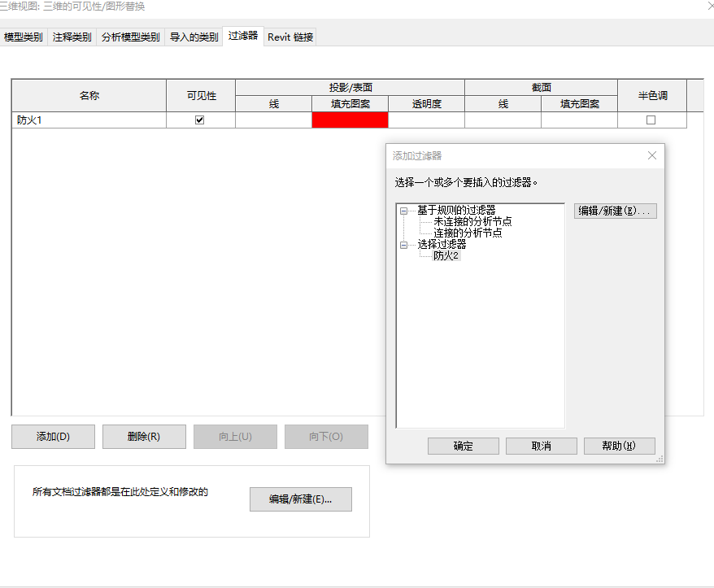Screen dimensions: 714x588
Task: Open 帮助(H) in the dialog
Action: (x=620, y=446)
